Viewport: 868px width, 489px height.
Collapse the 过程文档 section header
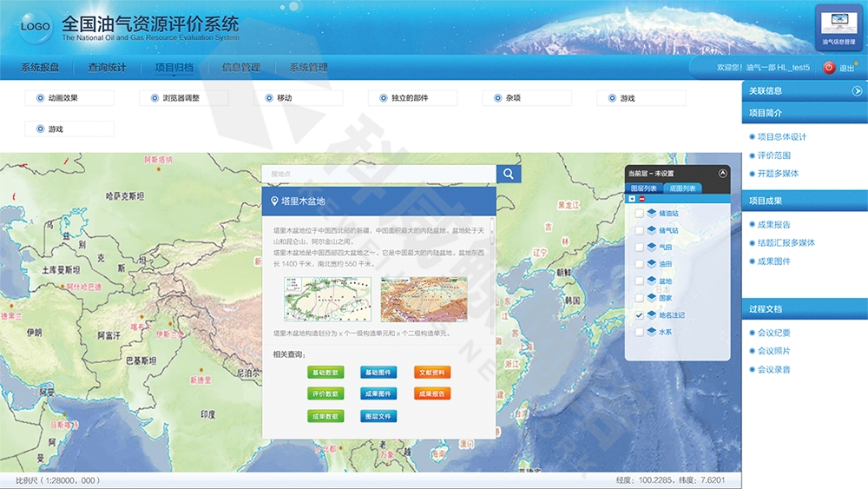pyautogui.click(x=805, y=309)
